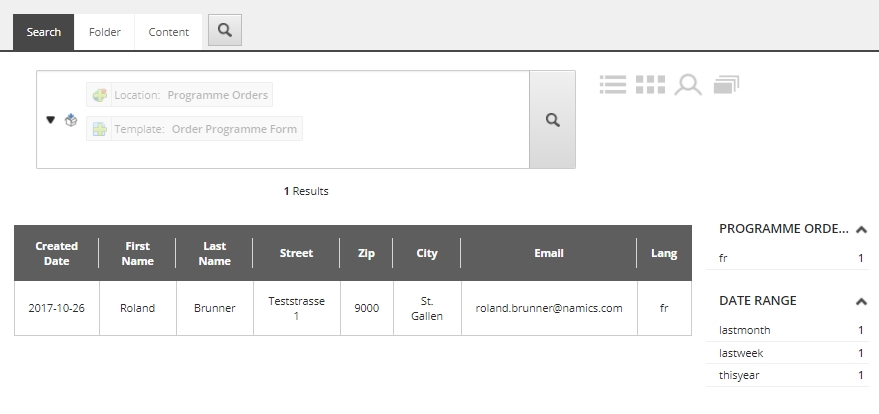Open the Folder tab
The image size is (879, 414).
point(105,32)
